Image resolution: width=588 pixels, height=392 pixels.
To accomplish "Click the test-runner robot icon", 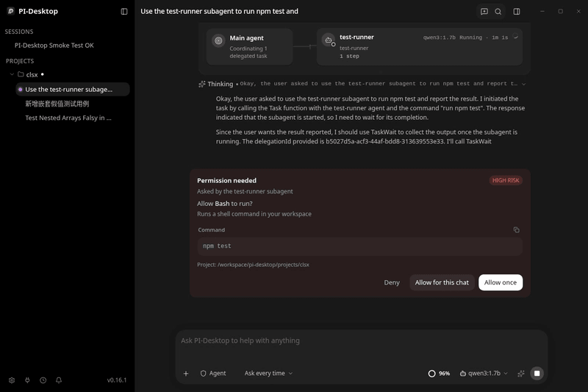I will tap(329, 40).
